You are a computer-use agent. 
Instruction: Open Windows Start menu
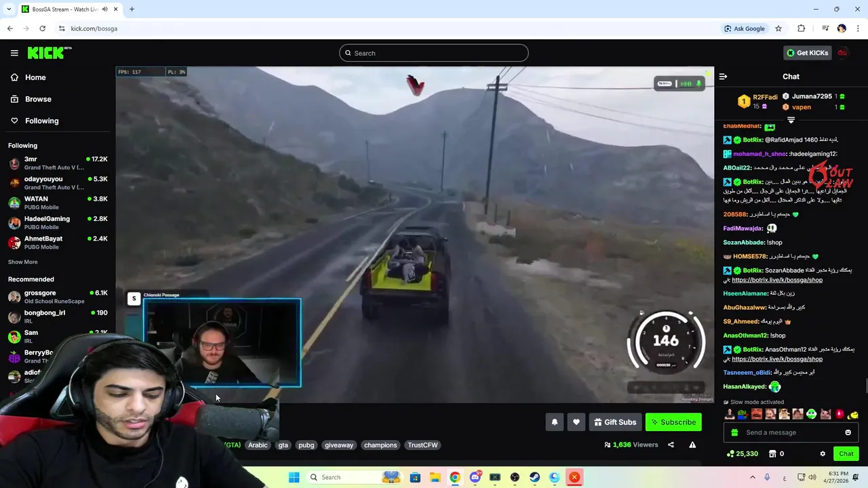coord(294,477)
